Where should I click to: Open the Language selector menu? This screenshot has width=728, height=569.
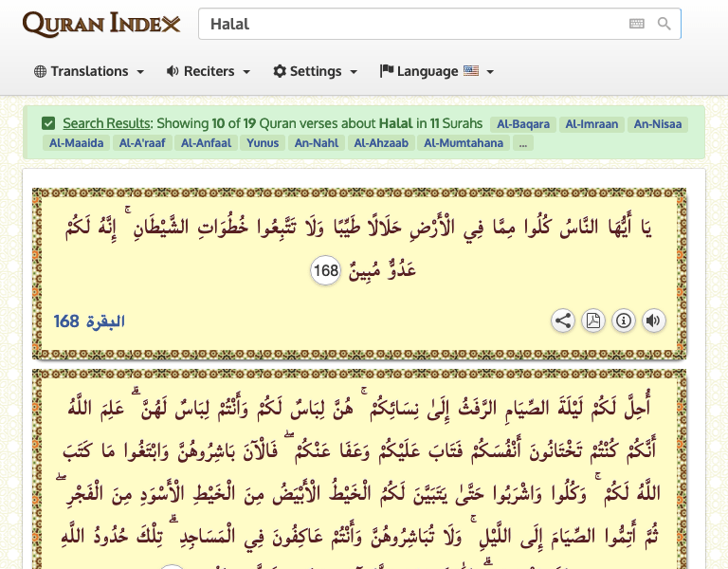(437, 71)
